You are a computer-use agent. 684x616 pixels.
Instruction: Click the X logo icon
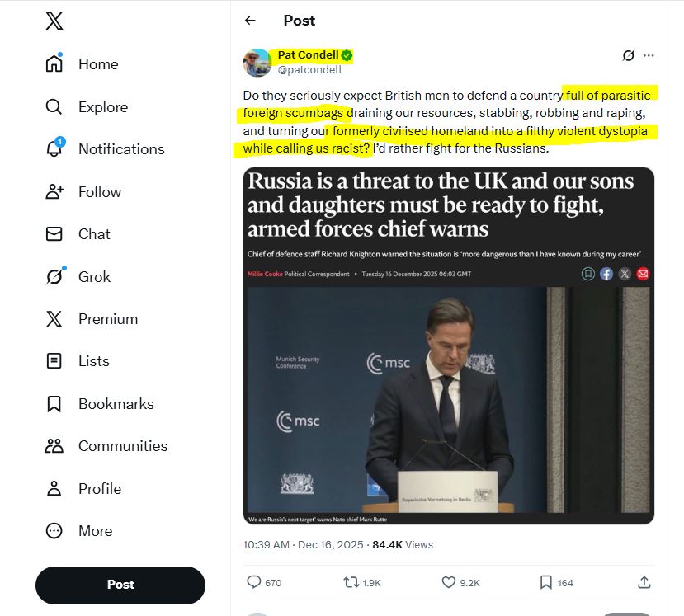(54, 21)
